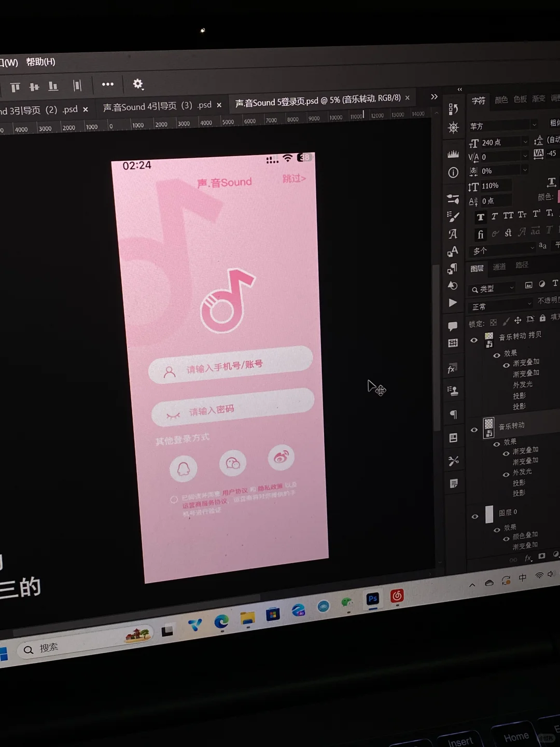
Task: Enable lock transparent pixels in the Layers panel
Action: click(493, 323)
